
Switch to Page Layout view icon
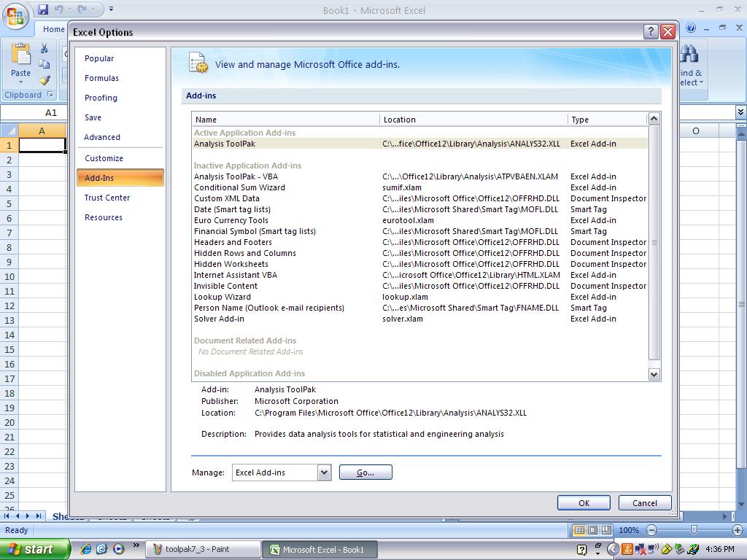pos(593,530)
